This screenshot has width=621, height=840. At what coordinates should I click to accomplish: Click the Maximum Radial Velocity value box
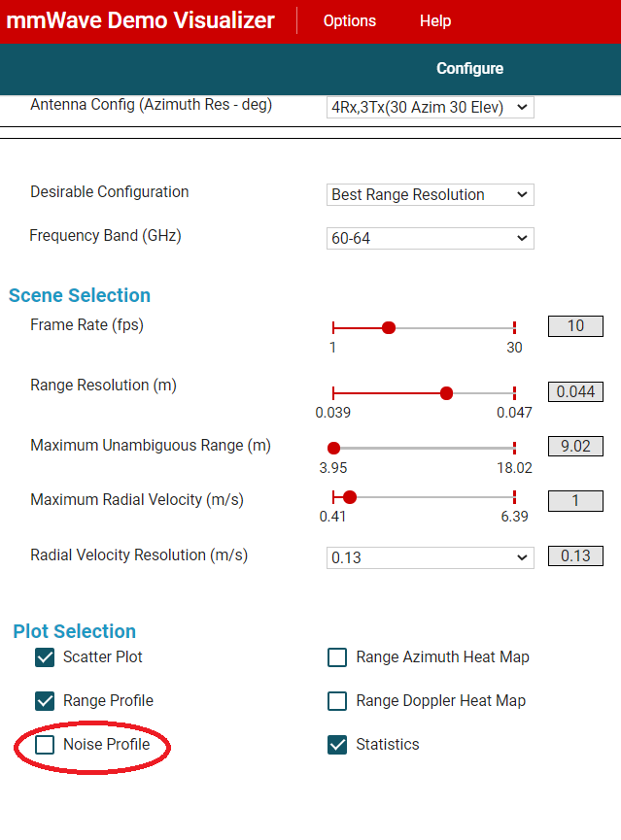click(575, 501)
